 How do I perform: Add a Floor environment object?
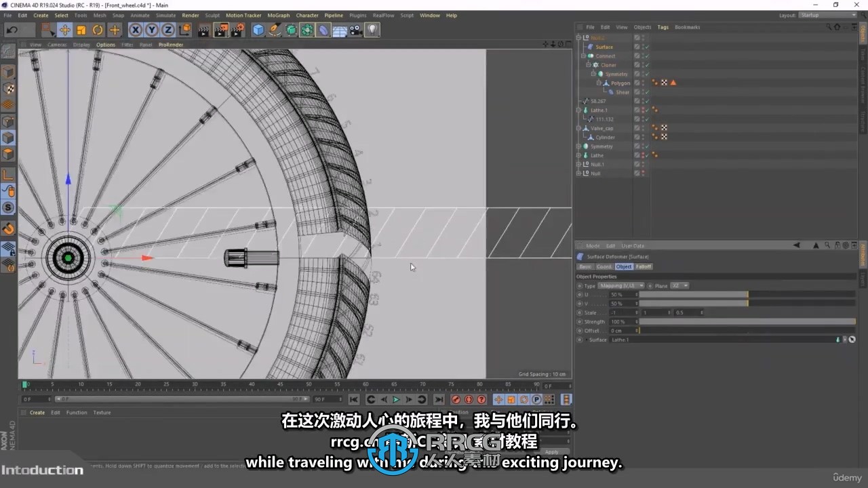[340, 30]
